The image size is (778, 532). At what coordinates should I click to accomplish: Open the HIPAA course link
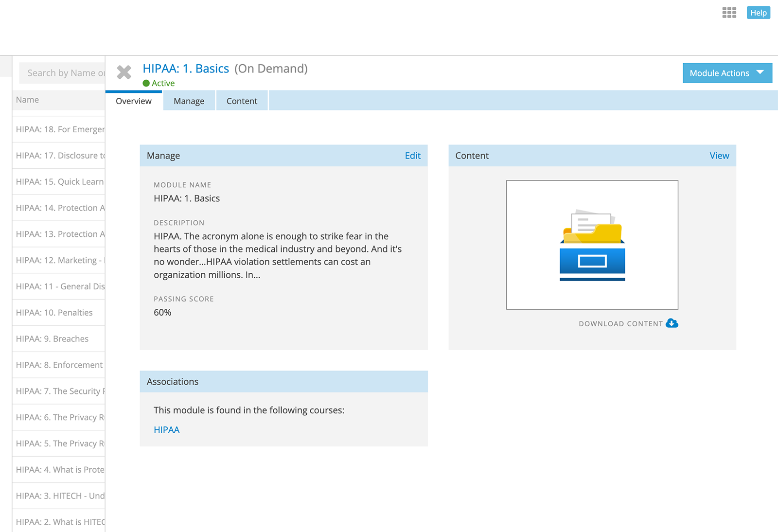click(x=167, y=430)
